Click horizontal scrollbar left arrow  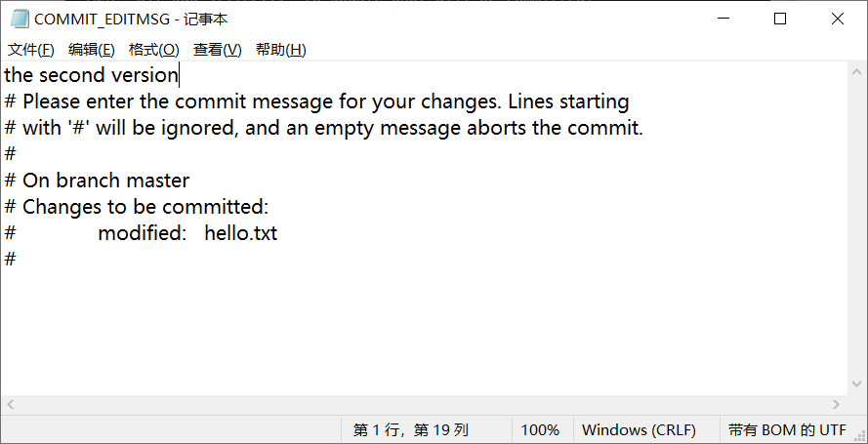(x=10, y=405)
